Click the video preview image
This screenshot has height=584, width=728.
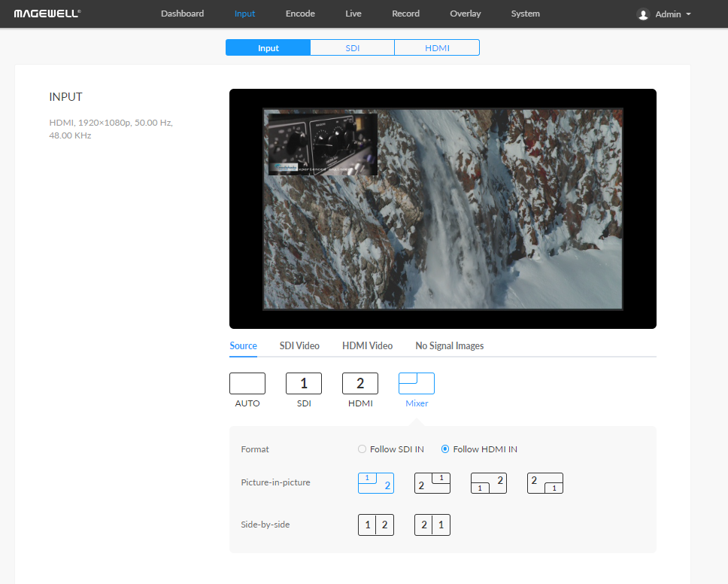[x=443, y=209]
